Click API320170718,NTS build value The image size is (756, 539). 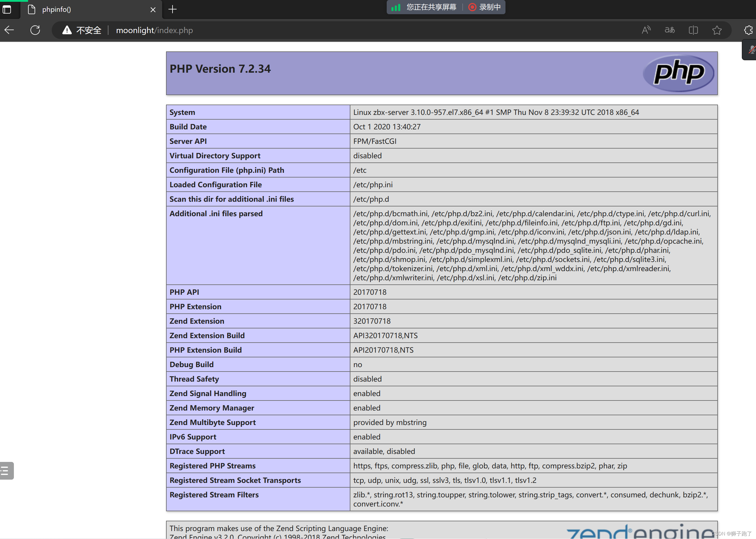pos(386,336)
